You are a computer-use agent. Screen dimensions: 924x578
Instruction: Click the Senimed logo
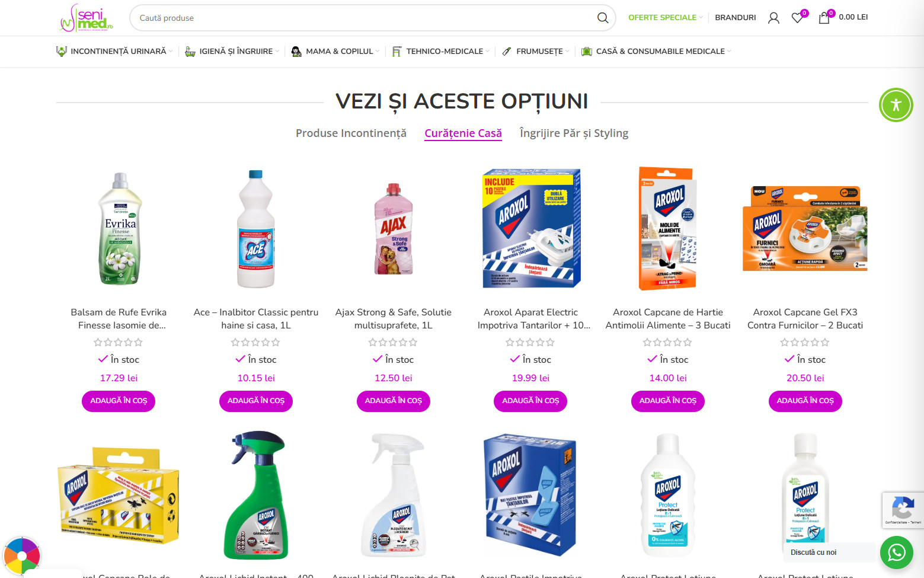[x=87, y=18]
